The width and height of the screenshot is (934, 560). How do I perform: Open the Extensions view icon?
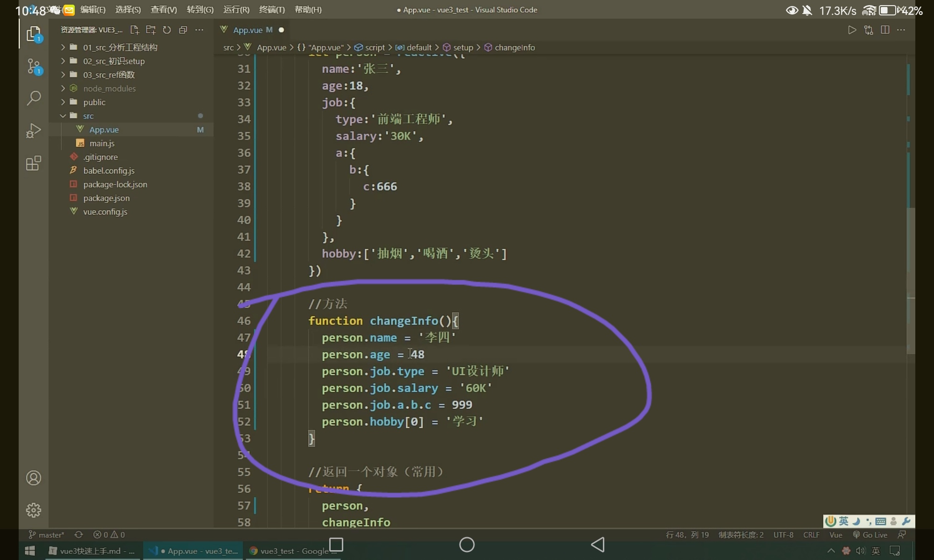click(34, 163)
